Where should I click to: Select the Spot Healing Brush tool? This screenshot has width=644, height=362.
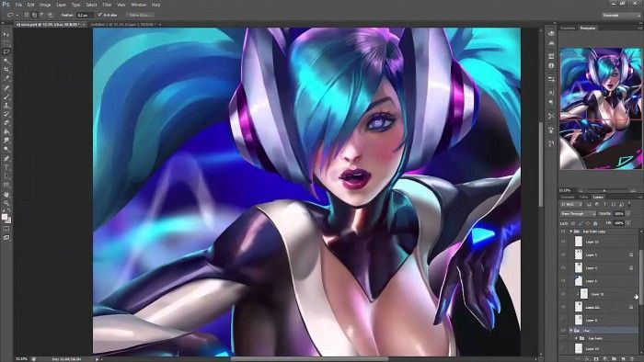tap(6, 87)
